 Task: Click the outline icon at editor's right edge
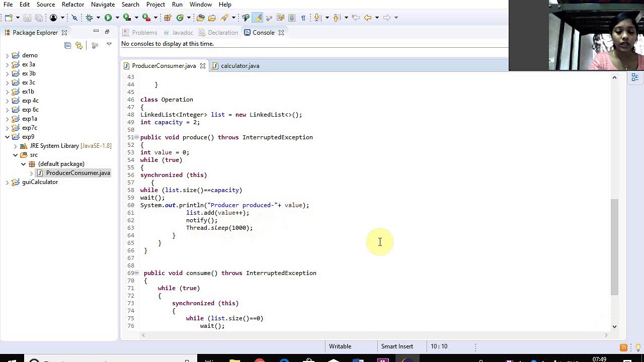click(x=635, y=77)
